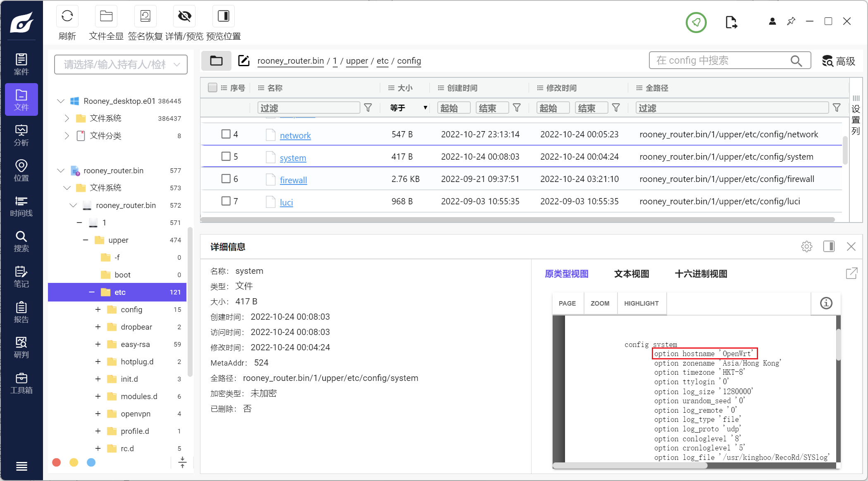The image size is (868, 481).
Task: Switch to 十六进制视图 tab
Action: (701, 273)
